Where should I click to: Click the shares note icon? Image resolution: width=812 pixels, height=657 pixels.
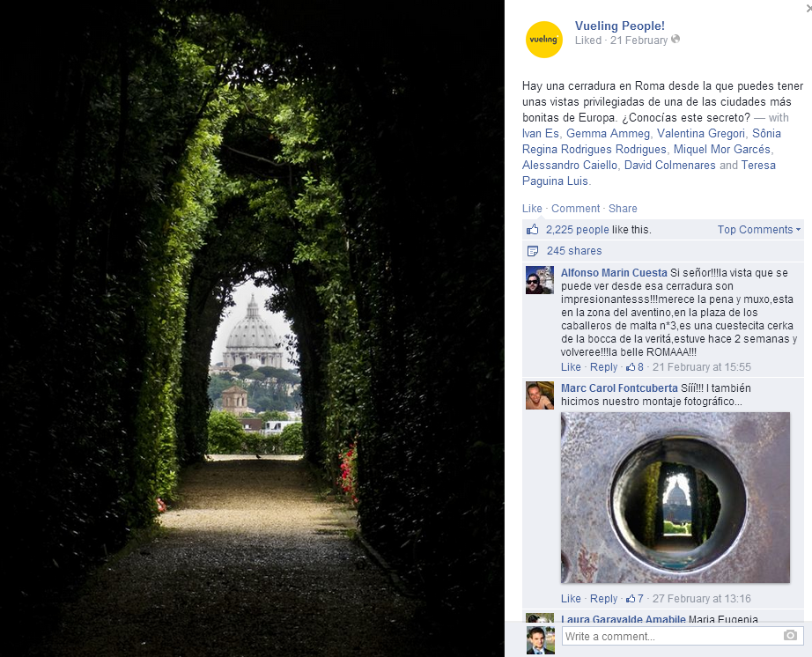tap(532, 251)
